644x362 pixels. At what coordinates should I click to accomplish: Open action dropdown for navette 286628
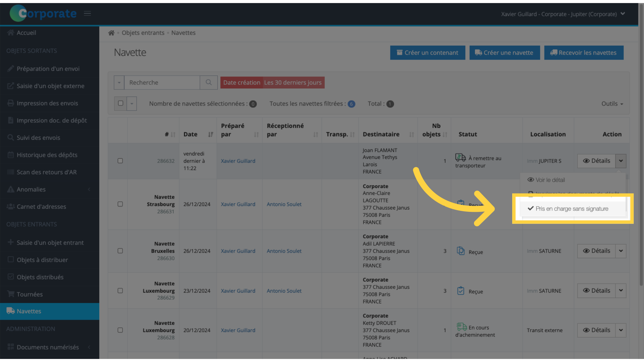point(621,330)
